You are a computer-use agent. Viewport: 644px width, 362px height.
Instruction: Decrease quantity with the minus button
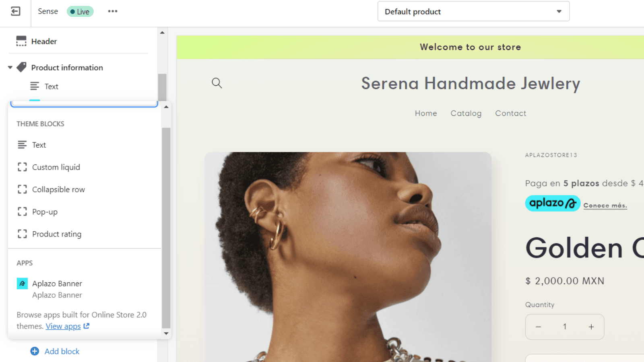coord(538,327)
